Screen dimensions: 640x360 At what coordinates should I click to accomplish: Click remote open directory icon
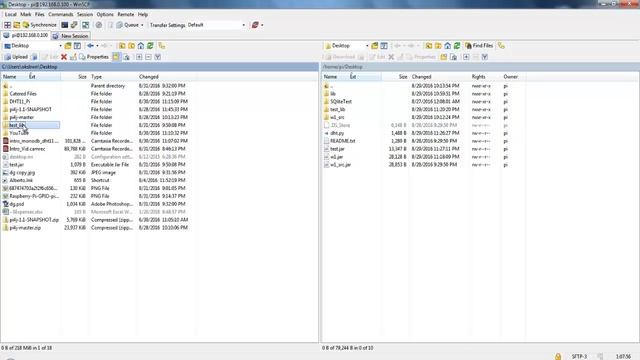(x=374, y=46)
